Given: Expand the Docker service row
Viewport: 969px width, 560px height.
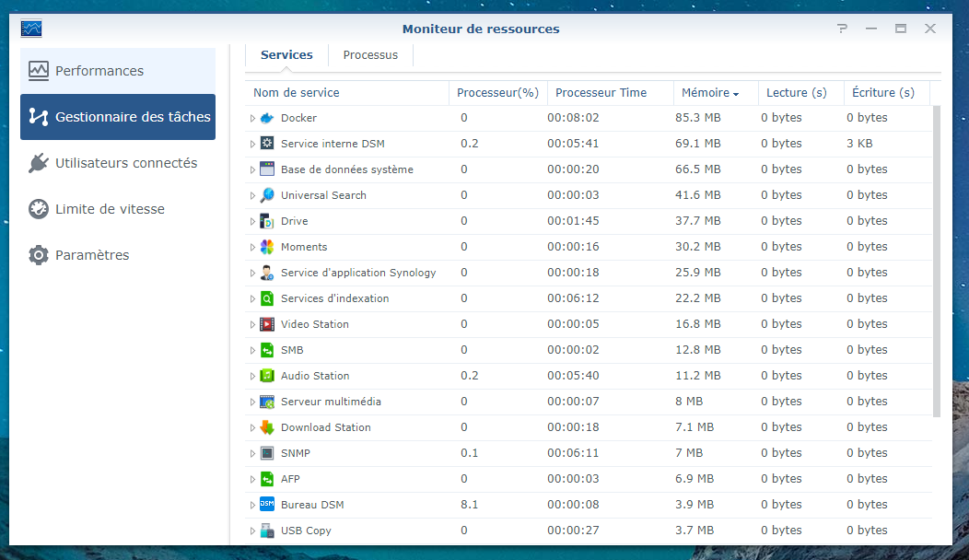Looking at the screenshot, I should [252, 118].
